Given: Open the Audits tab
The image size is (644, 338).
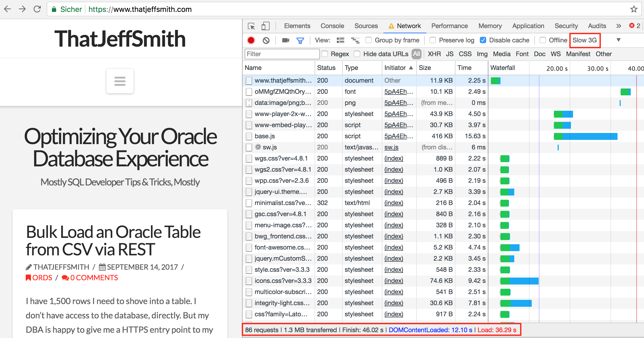Looking at the screenshot, I should 597,26.
